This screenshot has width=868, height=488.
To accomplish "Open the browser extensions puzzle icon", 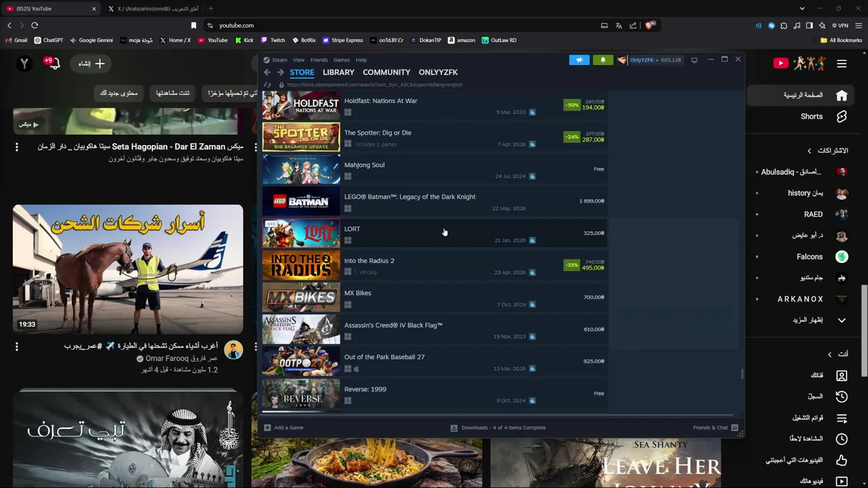I will [784, 25].
